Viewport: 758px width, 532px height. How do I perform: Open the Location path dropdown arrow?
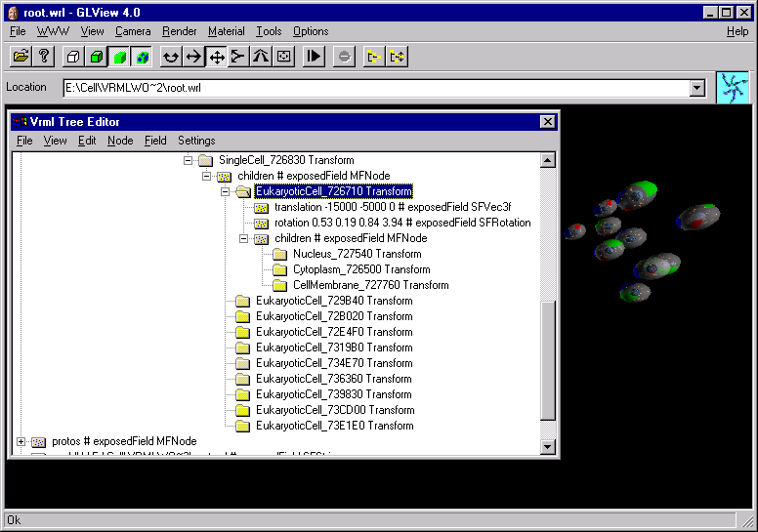(696, 89)
